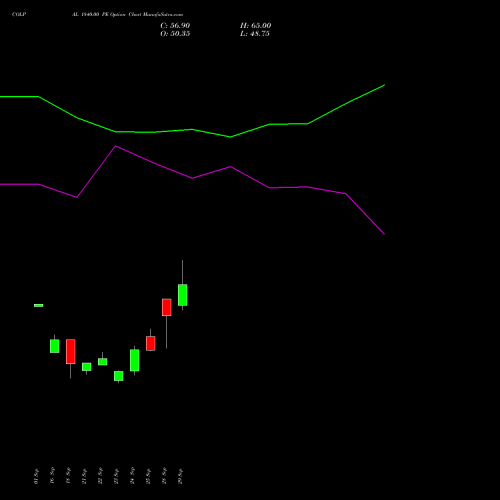Image resolution: width=500 pixels, height=500 pixels.
Task: Click the green candlestick for 21 Sep
Action: point(87,367)
